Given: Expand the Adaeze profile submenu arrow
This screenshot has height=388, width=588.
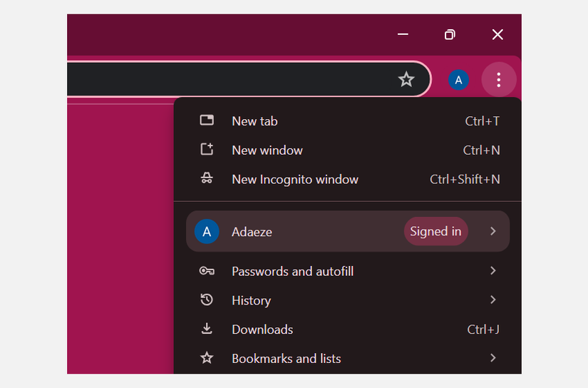Looking at the screenshot, I should [492, 231].
